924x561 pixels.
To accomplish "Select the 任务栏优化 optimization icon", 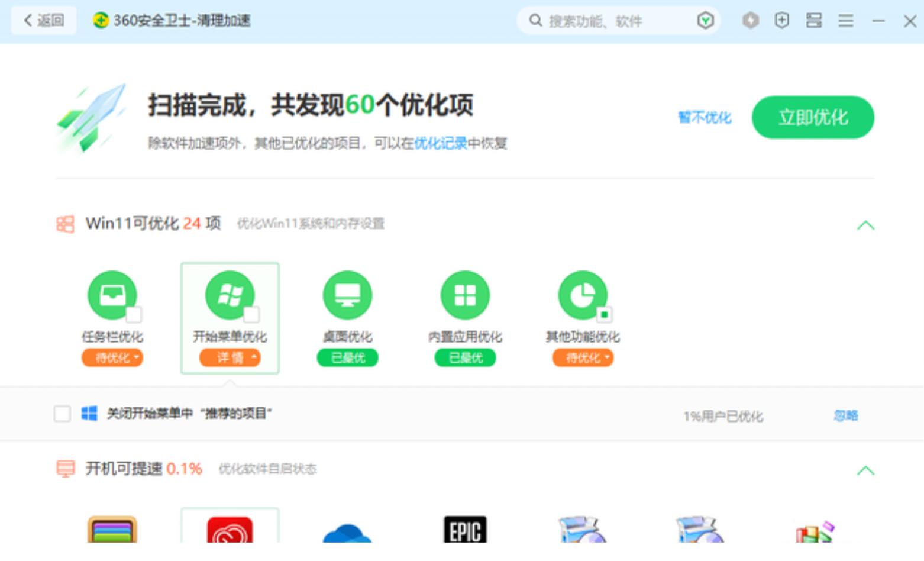I will click(x=112, y=295).
